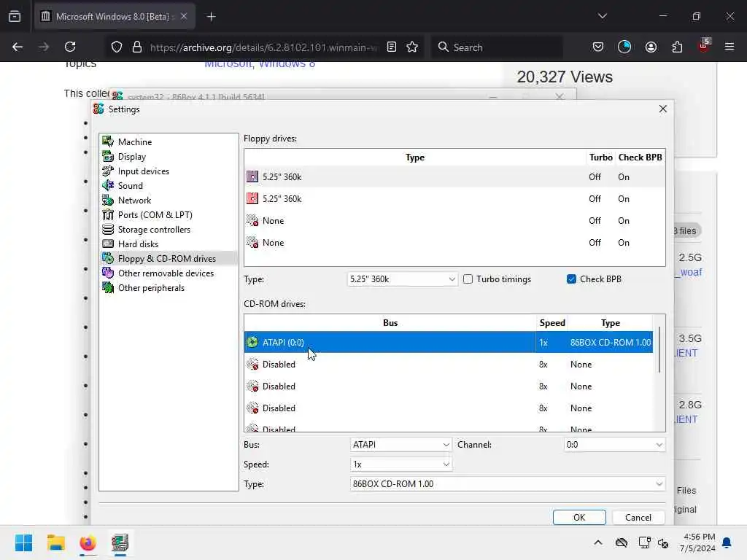
Task: Click CD-ROM Speed column header
Action: click(x=552, y=323)
